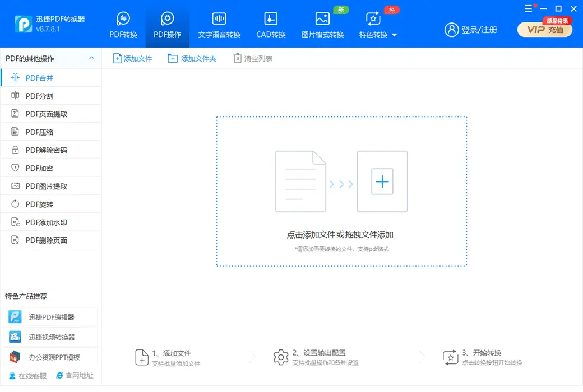The image size is (583, 392).
Task: Click the 迅捷PDF转换器 app logo
Action: click(x=24, y=24)
